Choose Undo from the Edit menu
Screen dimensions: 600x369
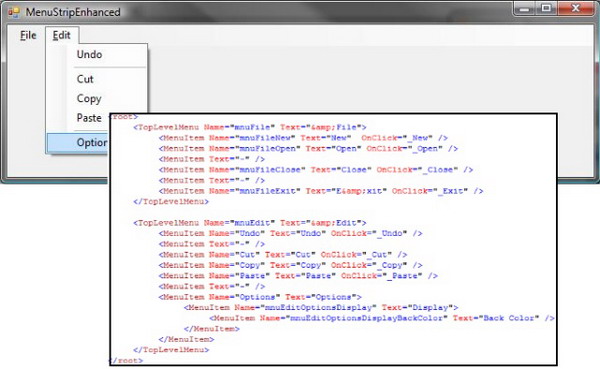pyautogui.click(x=89, y=54)
